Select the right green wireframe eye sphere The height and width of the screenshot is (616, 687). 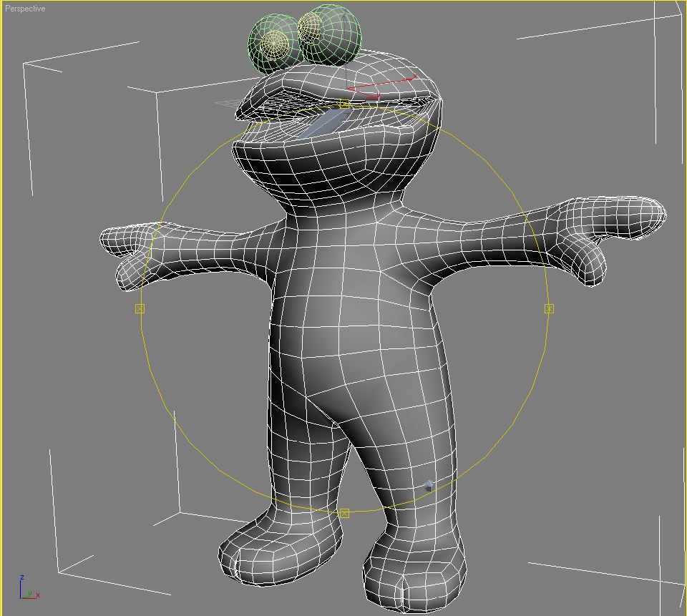pyautogui.click(x=330, y=34)
